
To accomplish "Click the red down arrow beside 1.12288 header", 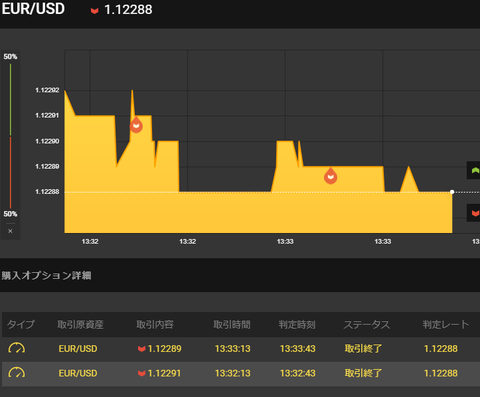I will [95, 10].
